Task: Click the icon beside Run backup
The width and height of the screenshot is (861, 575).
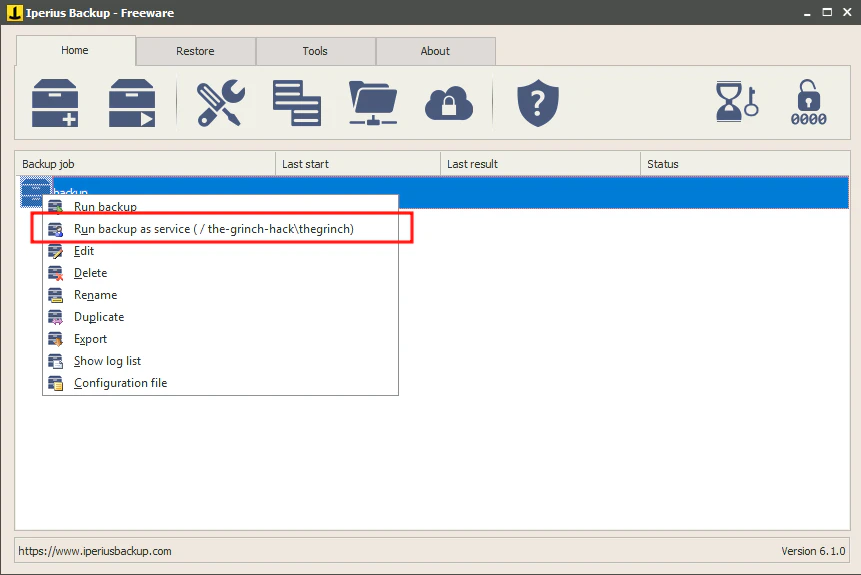Action: (x=55, y=206)
